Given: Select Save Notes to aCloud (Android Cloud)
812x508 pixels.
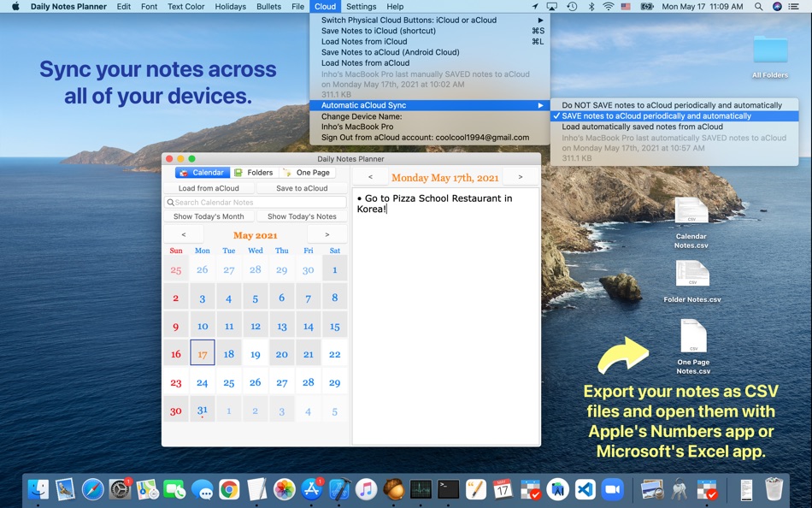Looking at the screenshot, I should coord(430,52).
